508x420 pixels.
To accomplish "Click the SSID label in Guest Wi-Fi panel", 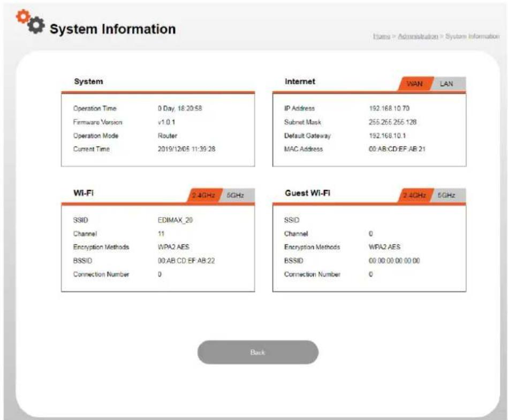I will click(292, 220).
